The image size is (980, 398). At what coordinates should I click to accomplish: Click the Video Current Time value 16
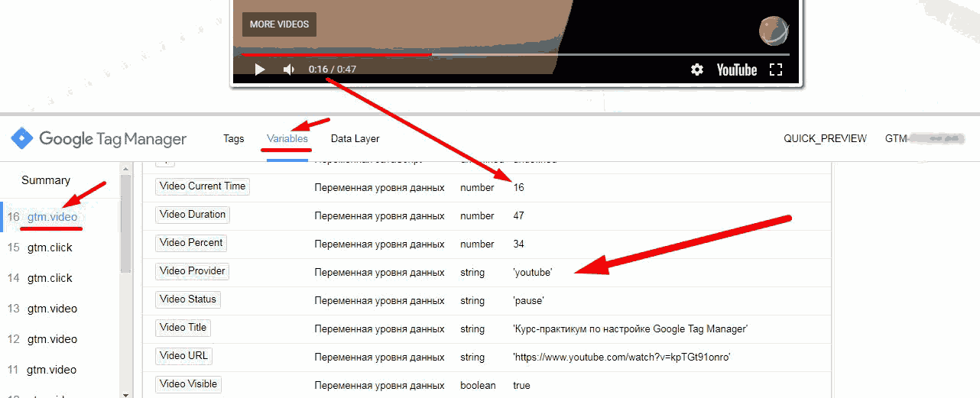[519, 187]
